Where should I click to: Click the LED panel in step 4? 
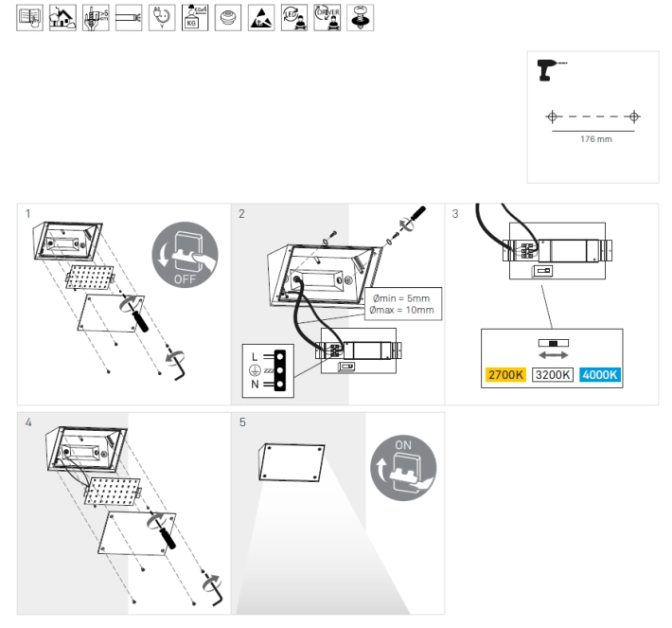pos(113,491)
